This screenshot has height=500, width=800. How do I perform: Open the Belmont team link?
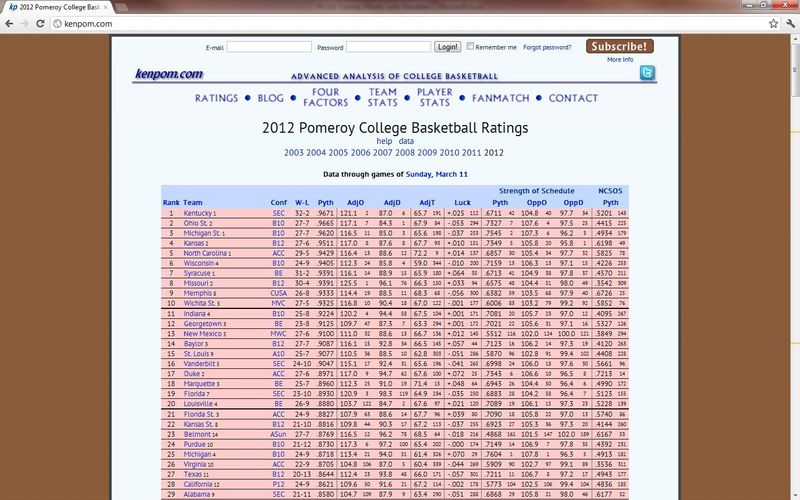tap(197, 434)
